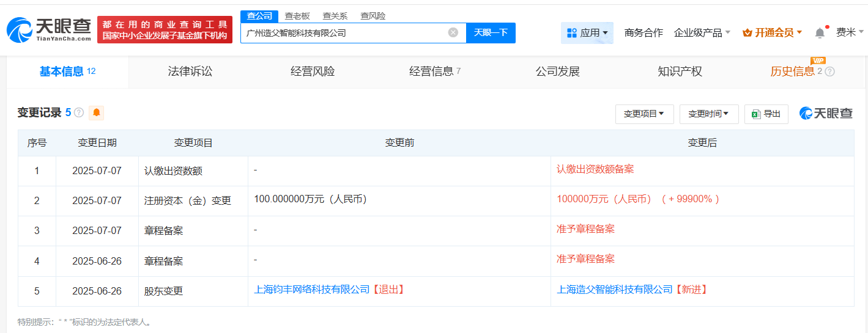Viewport: 868px width, 333px height.
Task: Open the 变更项目 filter dropdown
Action: [x=644, y=114]
